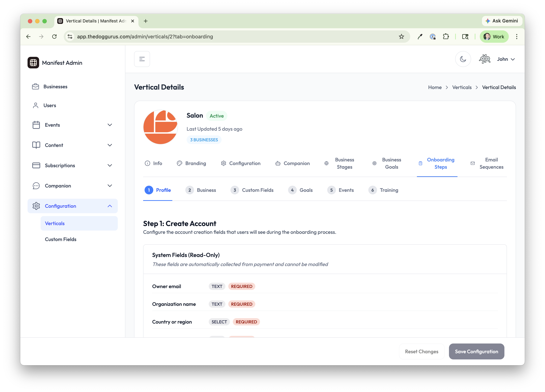
Task: Navigate to Home via the breadcrumb
Action: (x=435, y=87)
